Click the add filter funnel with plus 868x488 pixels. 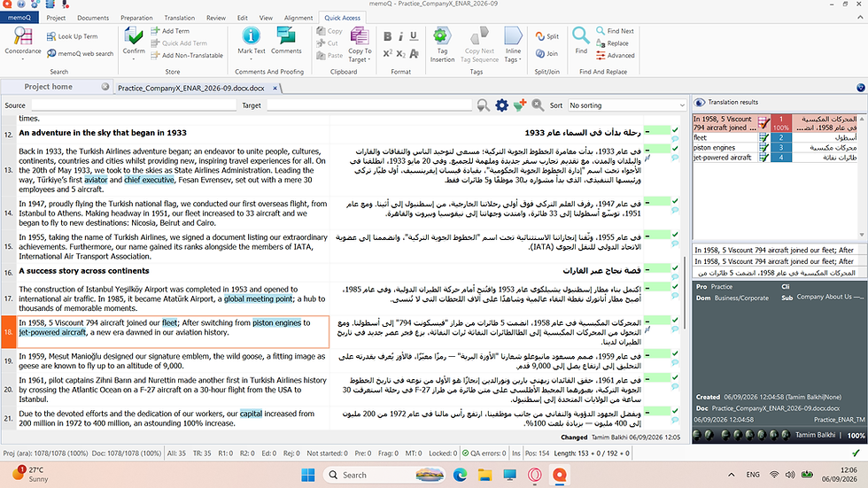tap(519, 105)
